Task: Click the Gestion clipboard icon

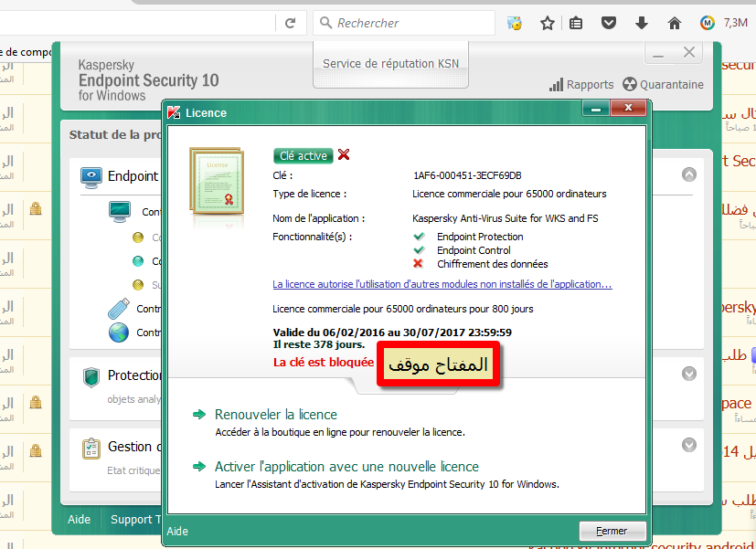Action: point(91,449)
